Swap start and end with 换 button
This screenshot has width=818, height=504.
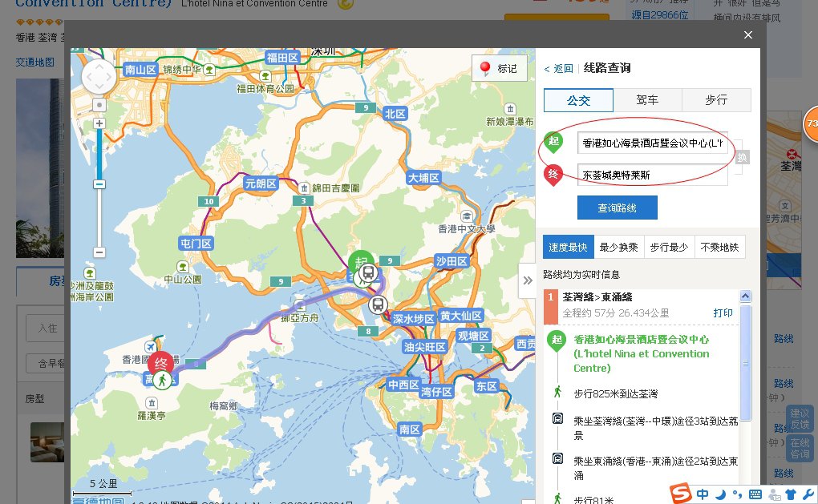click(x=742, y=158)
